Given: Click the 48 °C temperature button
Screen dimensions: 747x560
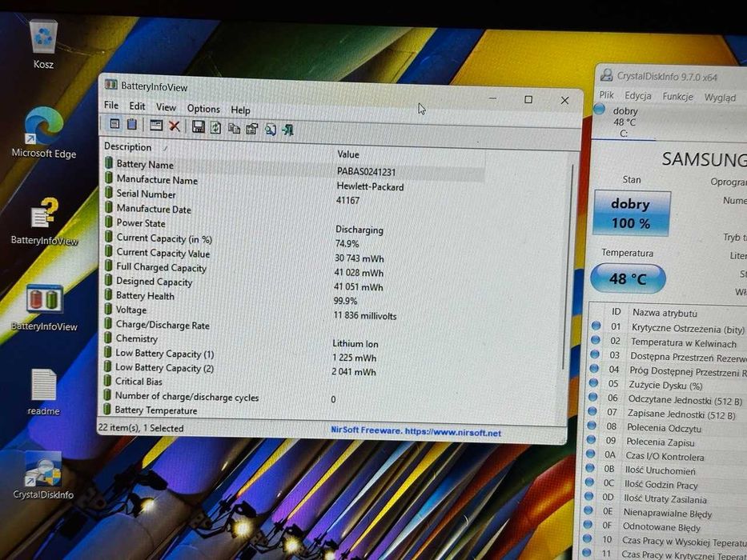Looking at the screenshot, I should (x=628, y=278).
